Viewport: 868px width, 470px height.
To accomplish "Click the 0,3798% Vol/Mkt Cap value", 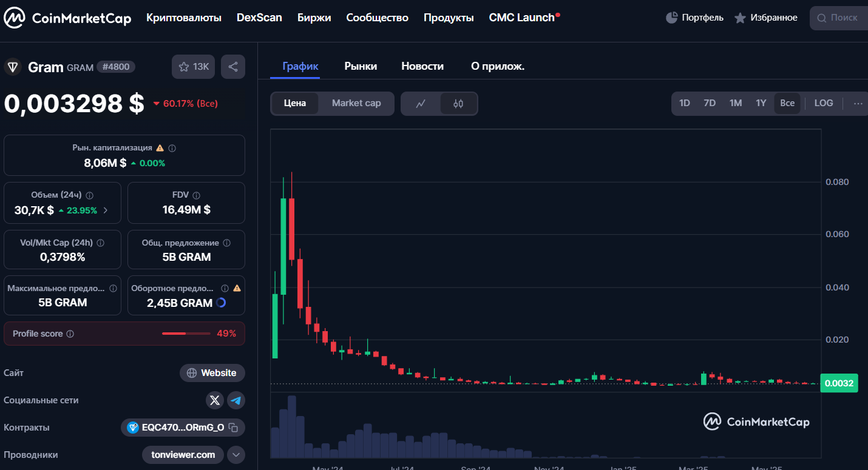I will (x=63, y=257).
